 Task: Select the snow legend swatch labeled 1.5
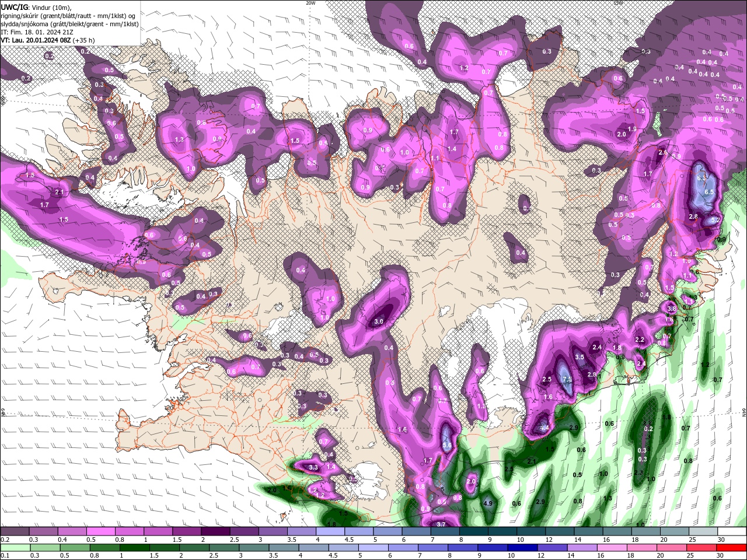[x=186, y=531]
